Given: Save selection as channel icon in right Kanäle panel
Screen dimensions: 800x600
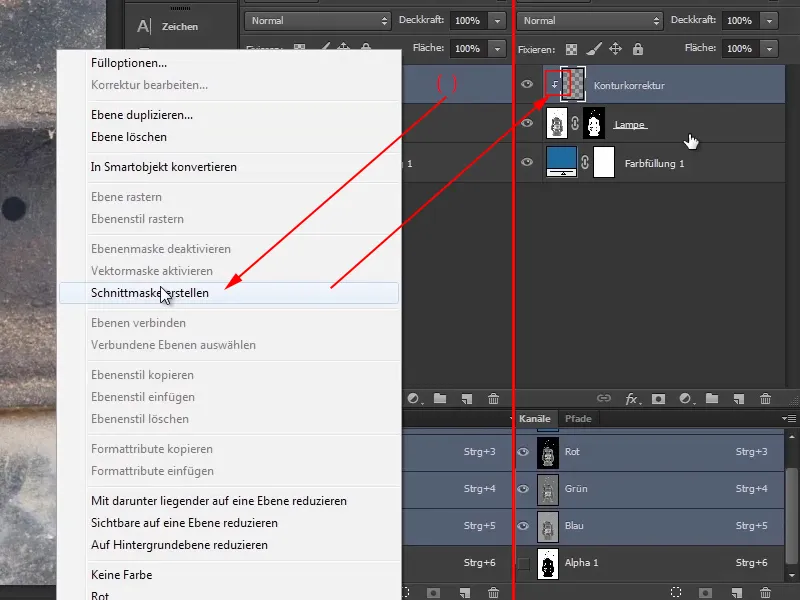Looking at the screenshot, I should click(x=706, y=592).
